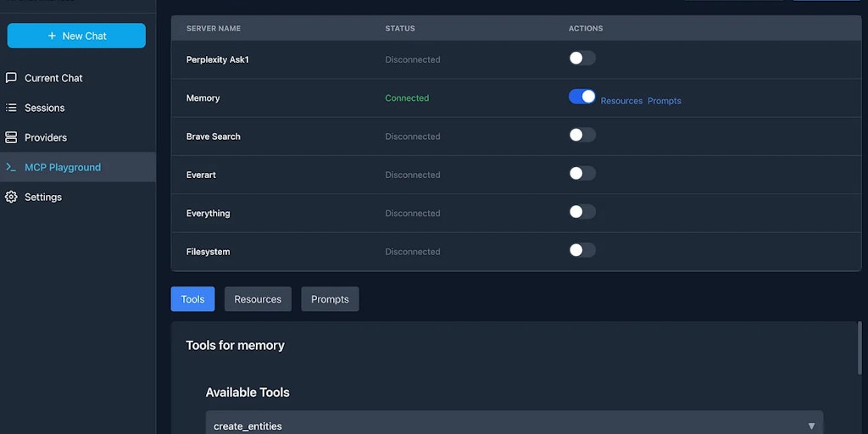
Task: Click the SERVER NAME column header
Action: pos(213,28)
